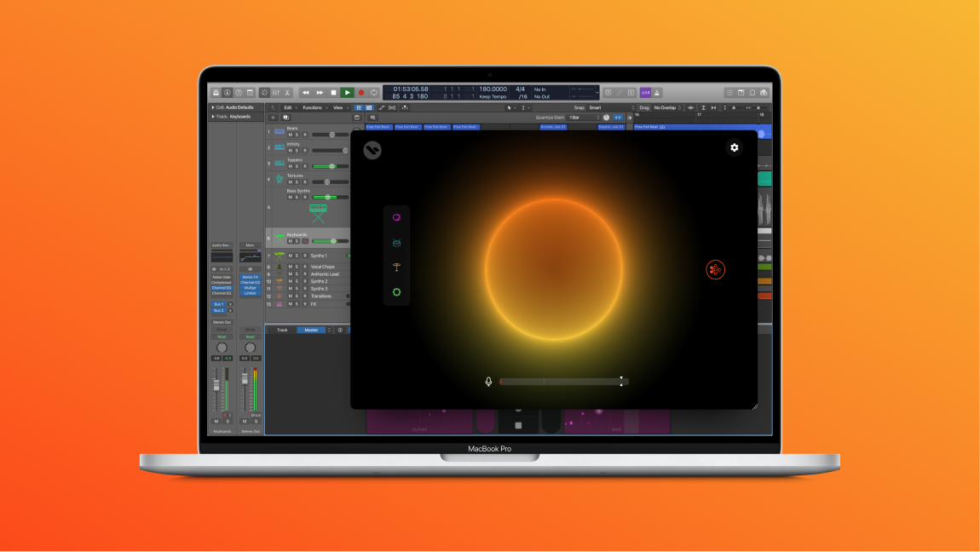
Task: Click the plugin logo in top-left
Action: [x=372, y=150]
